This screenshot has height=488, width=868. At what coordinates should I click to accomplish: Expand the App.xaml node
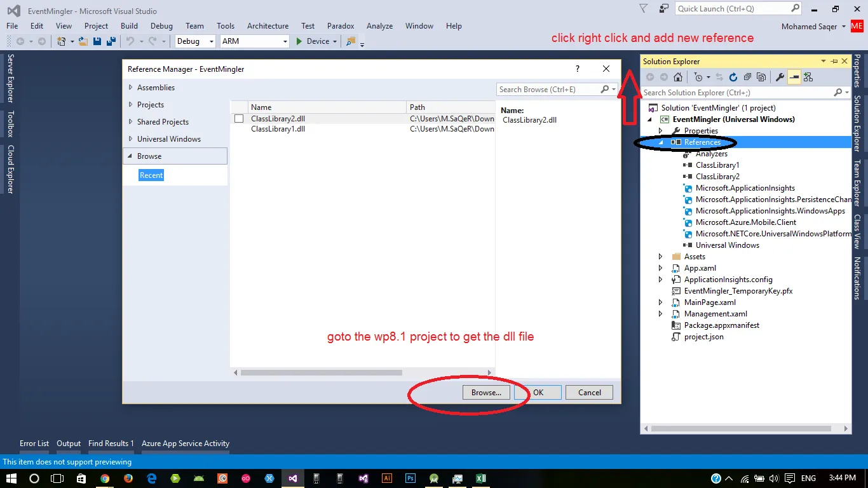click(661, 268)
